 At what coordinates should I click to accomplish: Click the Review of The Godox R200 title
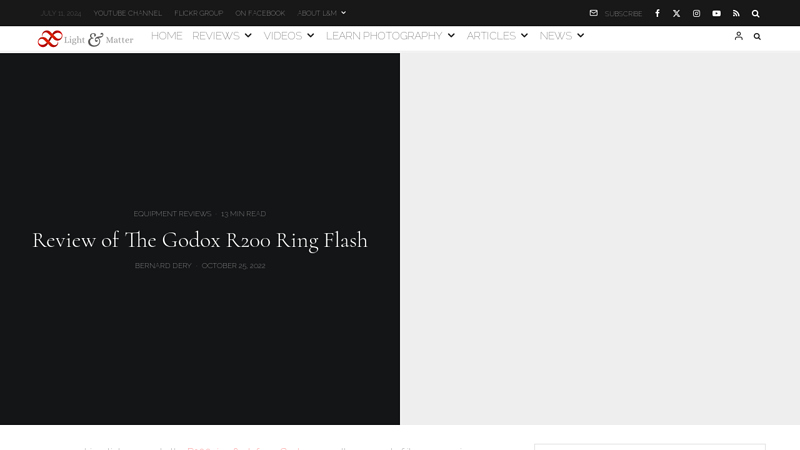pos(200,240)
